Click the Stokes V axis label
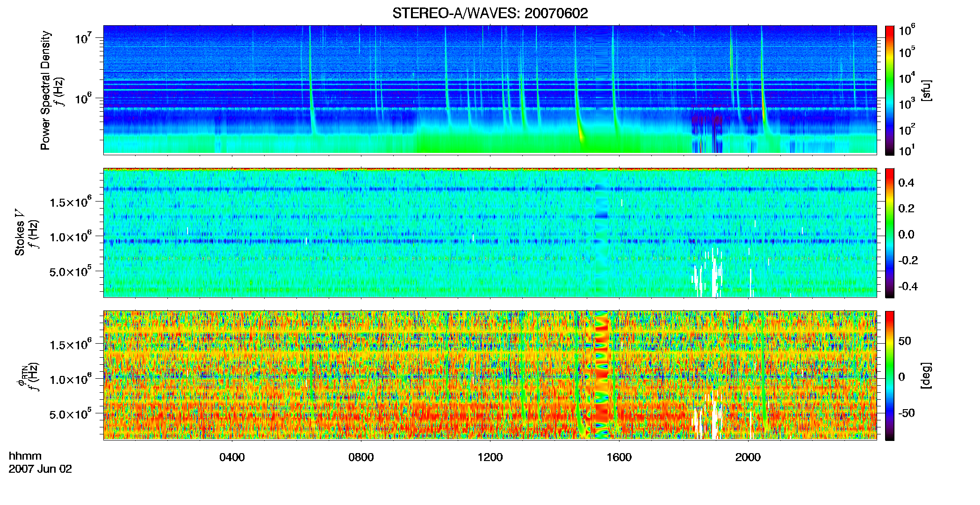The image size is (980, 505). (x=20, y=233)
